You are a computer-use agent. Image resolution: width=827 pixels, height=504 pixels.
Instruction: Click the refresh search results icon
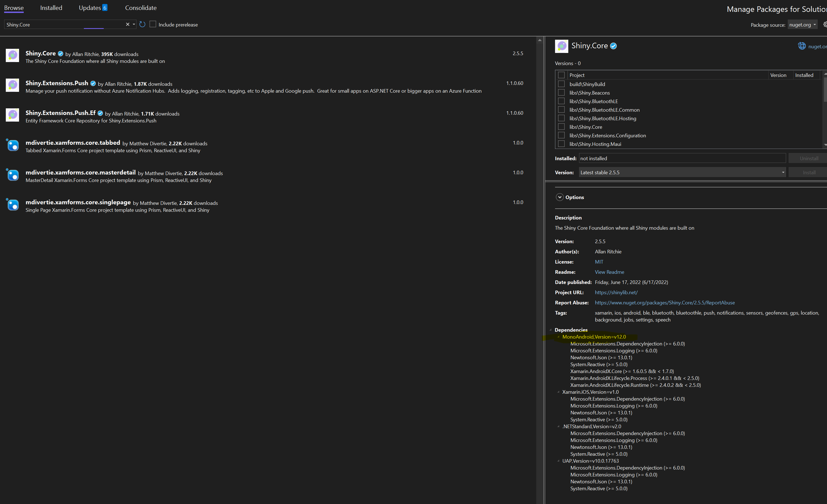tap(142, 24)
